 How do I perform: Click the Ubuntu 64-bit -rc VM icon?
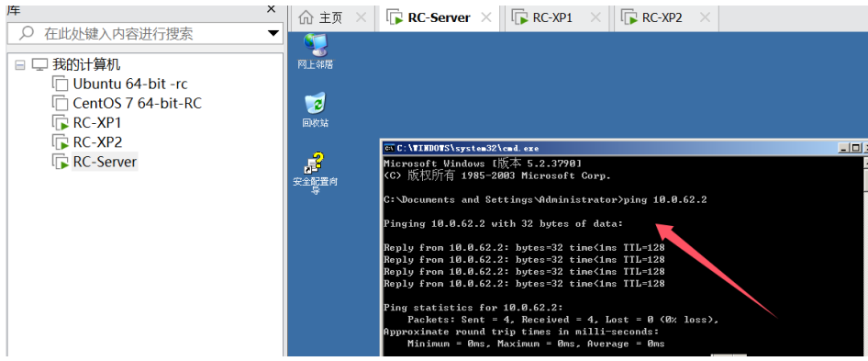click(60, 85)
